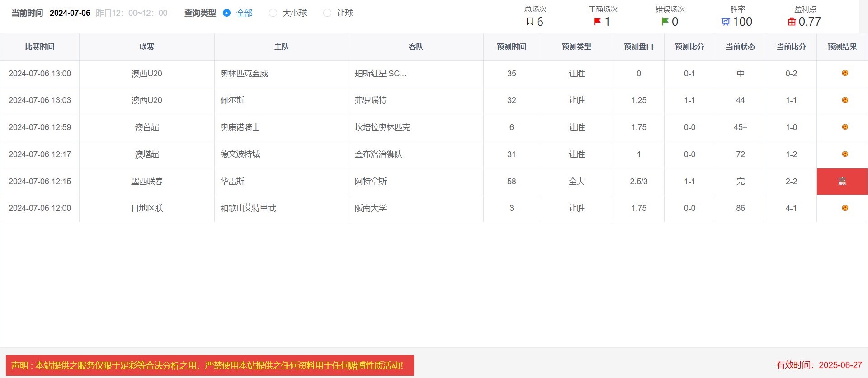Image resolution: width=868 pixels, height=378 pixels.
Task: Click away team 弗罗瑞特
Action: pos(371,100)
